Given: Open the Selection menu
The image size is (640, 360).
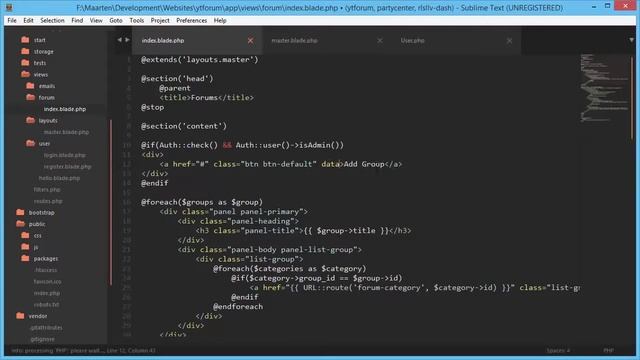Looking at the screenshot, I should tap(52, 20).
